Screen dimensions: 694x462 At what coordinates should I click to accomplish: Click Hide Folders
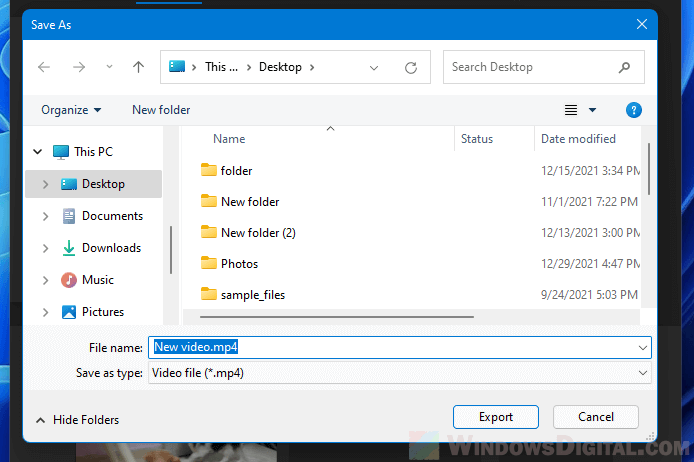point(77,420)
